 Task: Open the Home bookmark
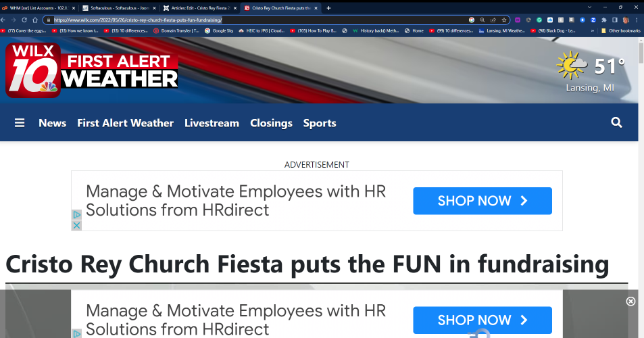pos(414,31)
